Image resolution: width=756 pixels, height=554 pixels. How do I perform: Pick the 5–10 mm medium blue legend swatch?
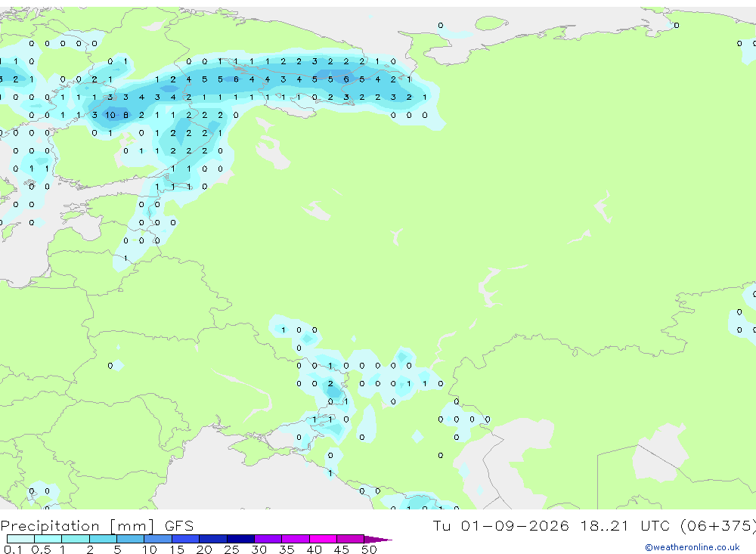[131, 539]
